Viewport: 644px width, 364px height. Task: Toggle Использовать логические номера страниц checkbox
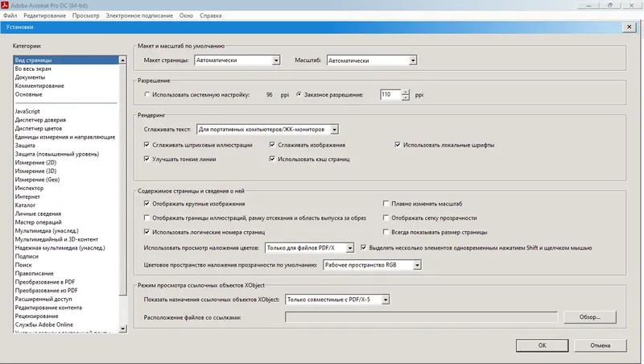point(147,232)
